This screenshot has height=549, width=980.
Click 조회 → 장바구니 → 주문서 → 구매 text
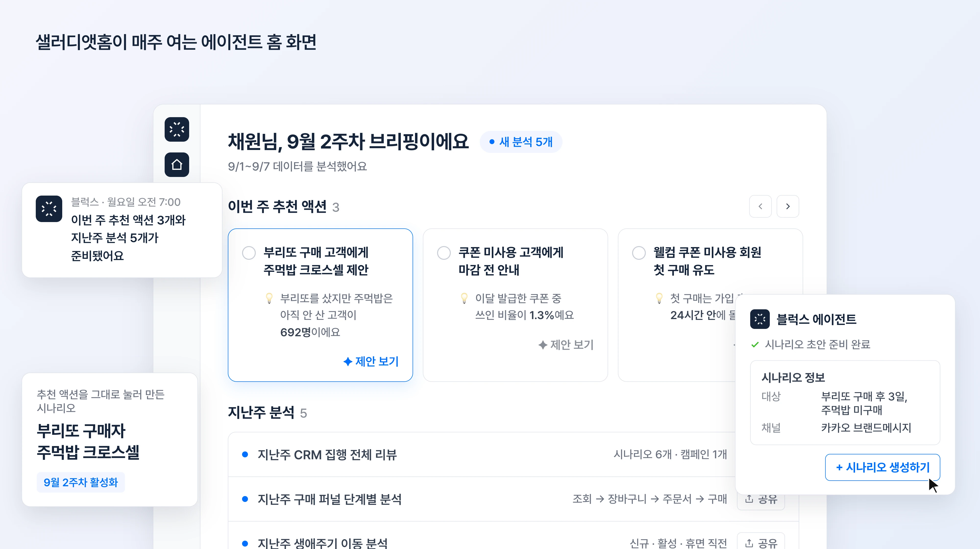tap(650, 499)
